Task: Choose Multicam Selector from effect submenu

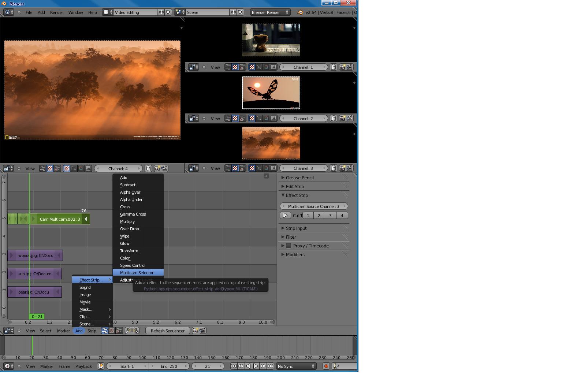Action: click(x=138, y=273)
